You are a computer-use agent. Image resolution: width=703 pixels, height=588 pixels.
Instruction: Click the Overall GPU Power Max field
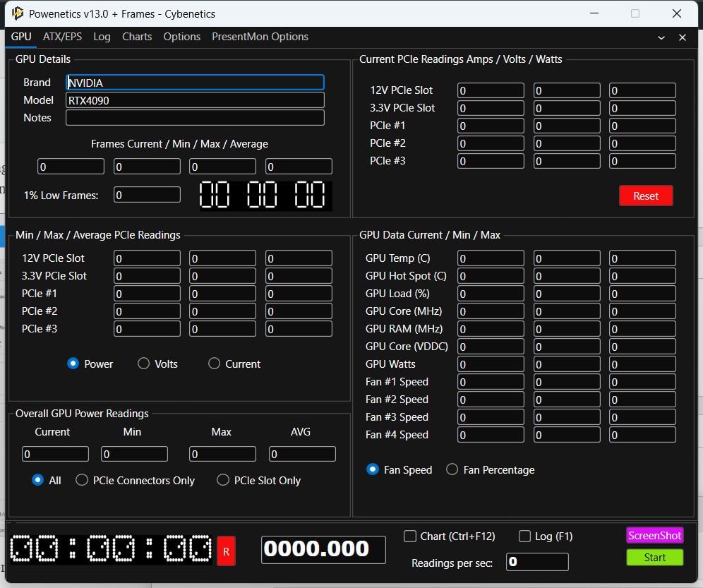click(x=223, y=454)
